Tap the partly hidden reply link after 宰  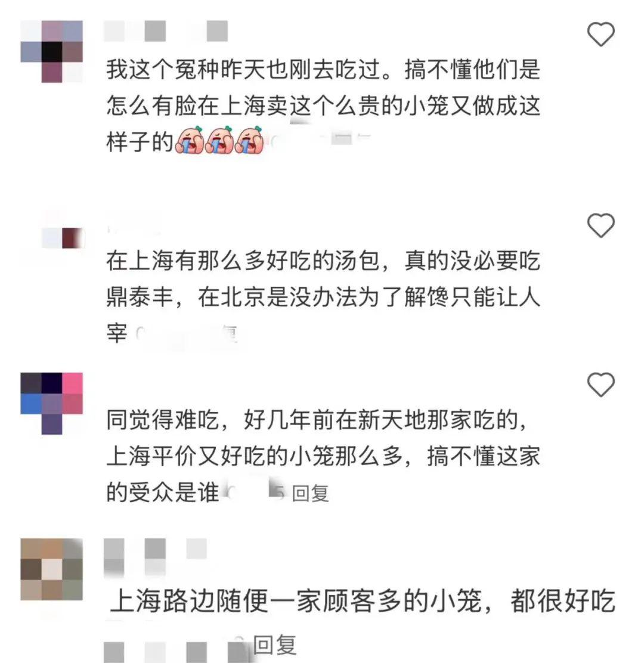click(224, 334)
